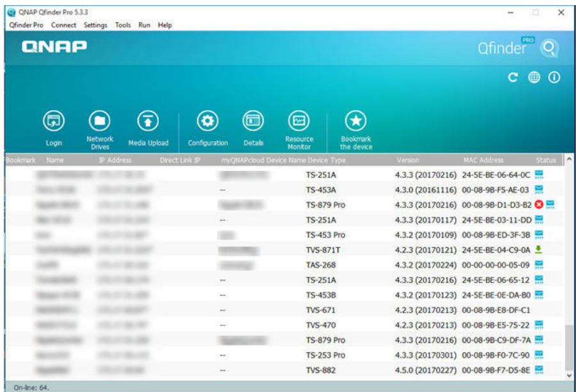Open the Tools menu
Image resolution: width=577 pixels, height=392 pixels.
point(123,25)
